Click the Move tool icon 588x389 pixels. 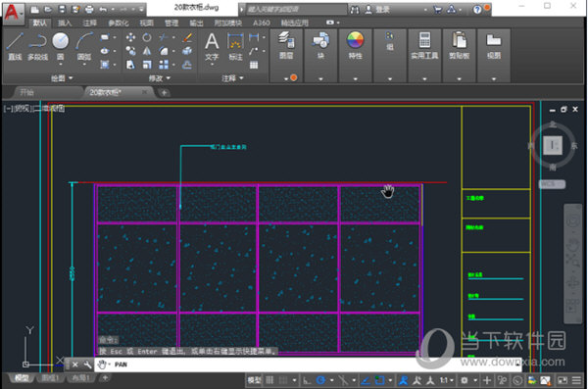[130, 37]
